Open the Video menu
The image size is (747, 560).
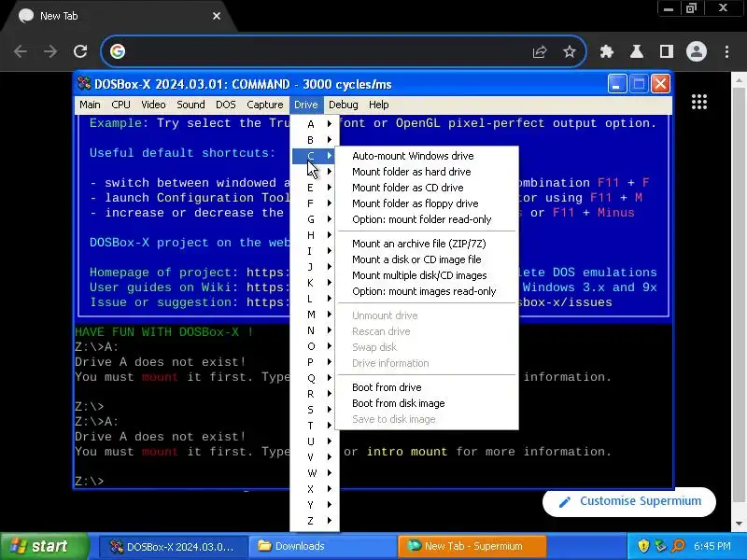click(x=153, y=105)
